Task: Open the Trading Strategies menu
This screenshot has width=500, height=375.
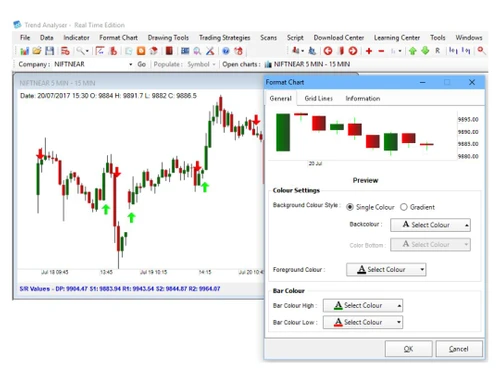Action: coord(224,38)
